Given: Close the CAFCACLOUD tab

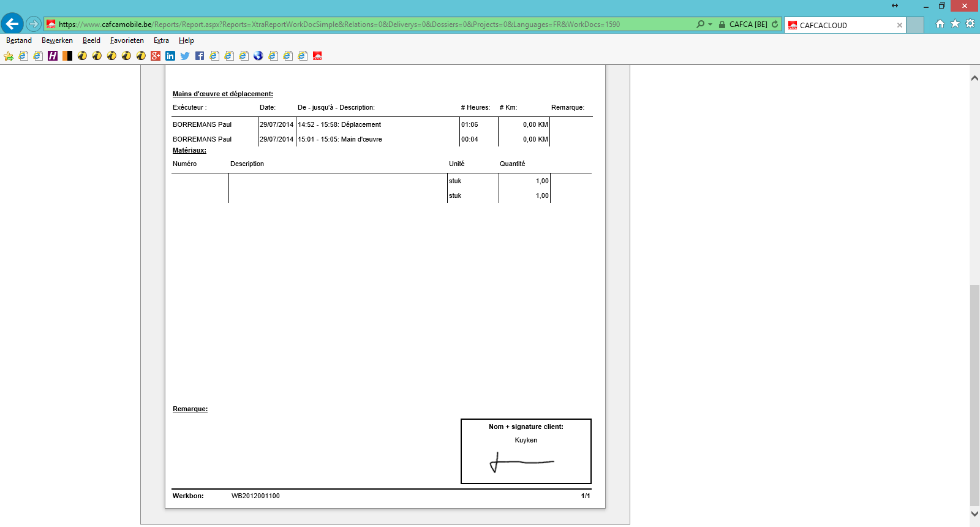Looking at the screenshot, I should click(900, 25).
